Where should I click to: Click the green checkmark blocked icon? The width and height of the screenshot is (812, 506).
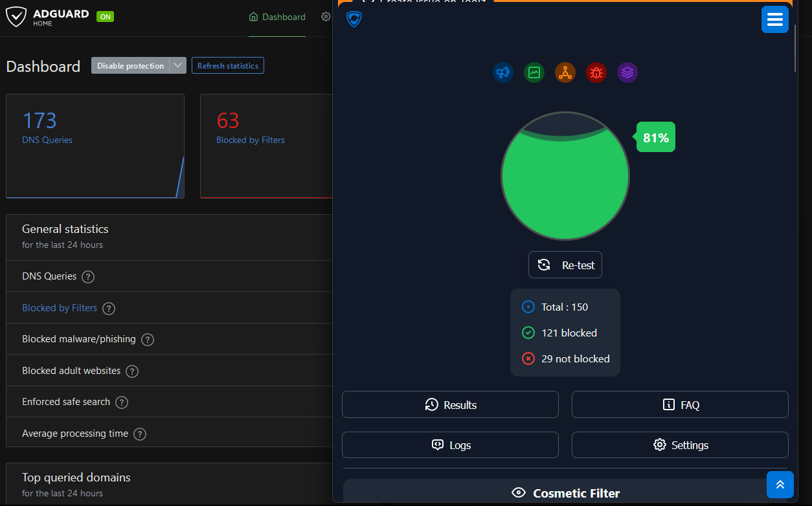528,333
